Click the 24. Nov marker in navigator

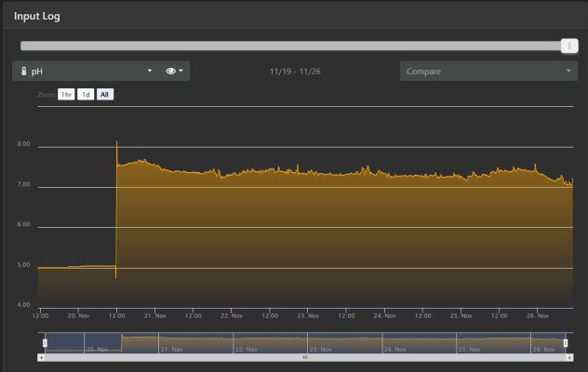click(x=394, y=350)
